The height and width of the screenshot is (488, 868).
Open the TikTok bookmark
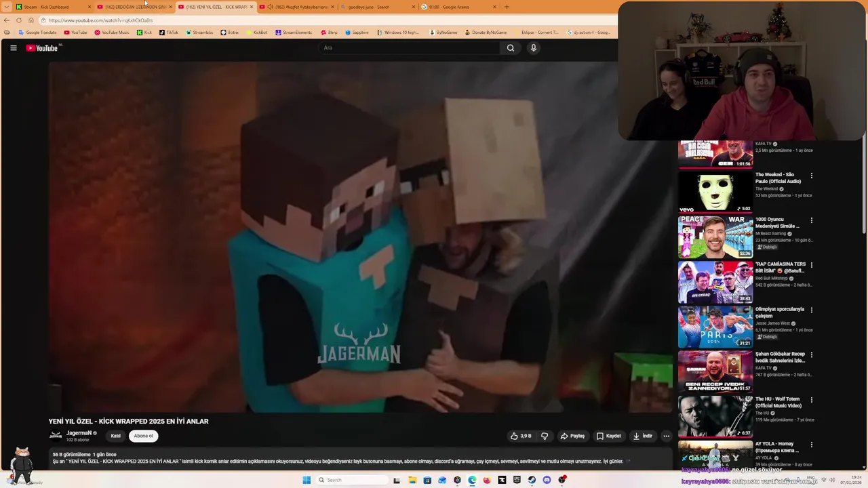(x=168, y=33)
